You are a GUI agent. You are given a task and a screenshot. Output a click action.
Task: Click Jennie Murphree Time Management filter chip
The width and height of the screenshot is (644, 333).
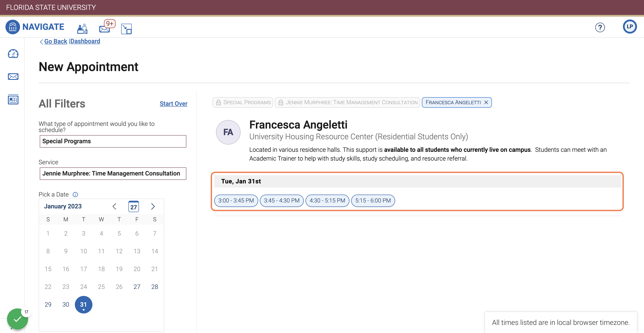point(347,102)
